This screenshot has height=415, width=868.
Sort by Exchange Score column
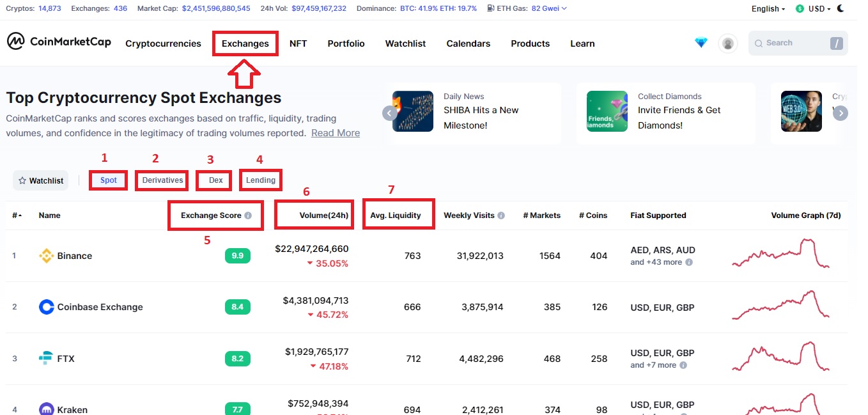tap(211, 215)
